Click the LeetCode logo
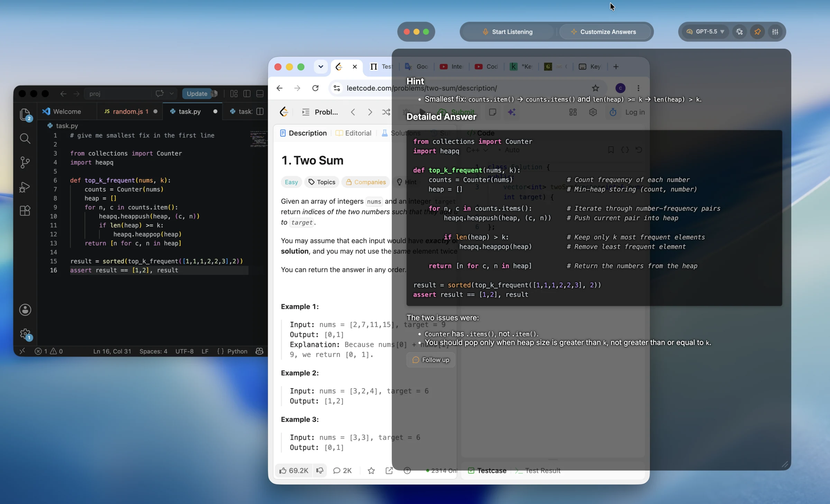Image resolution: width=830 pixels, height=504 pixels. coord(284,112)
